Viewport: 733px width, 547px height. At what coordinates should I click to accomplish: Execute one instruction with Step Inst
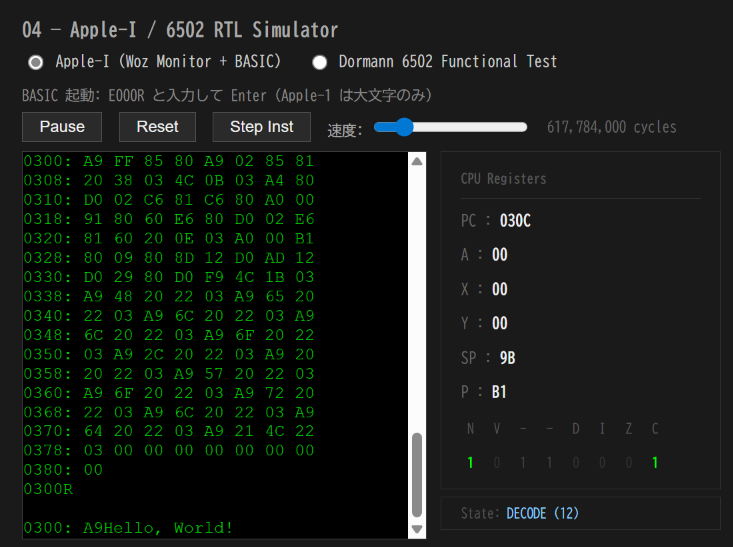click(261, 127)
